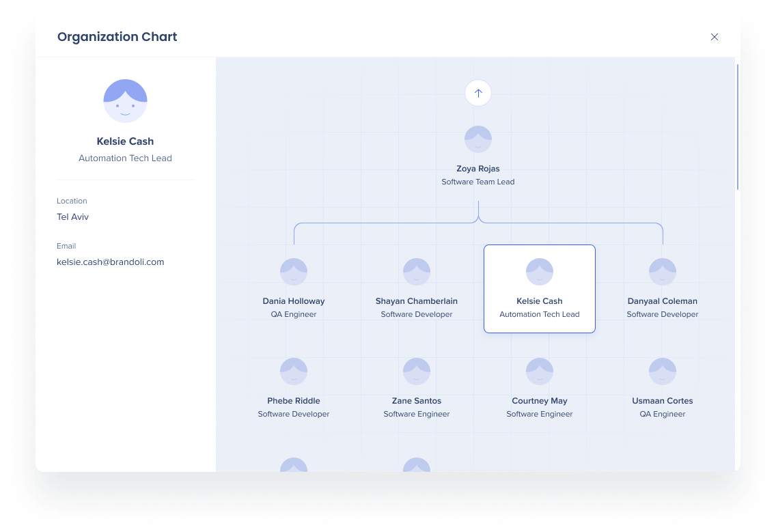This screenshot has height=532, width=776.
Task: Click the Tel Aviv location value
Action: pos(72,216)
